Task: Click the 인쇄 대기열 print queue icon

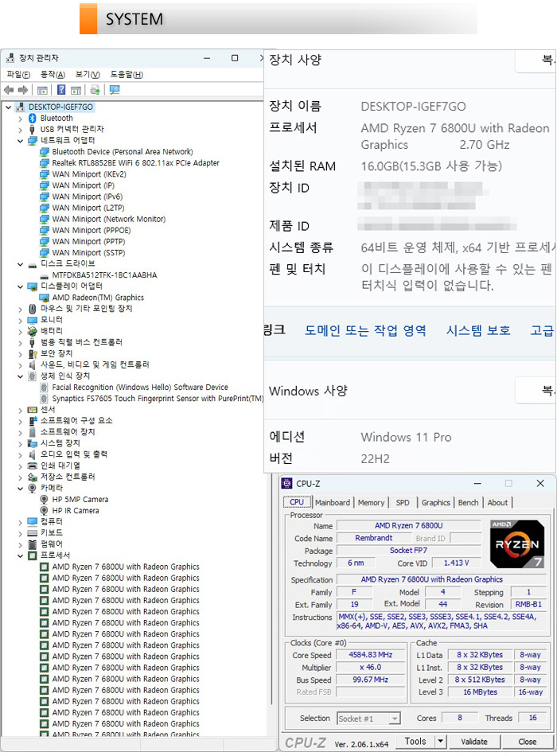Action: pos(33,466)
